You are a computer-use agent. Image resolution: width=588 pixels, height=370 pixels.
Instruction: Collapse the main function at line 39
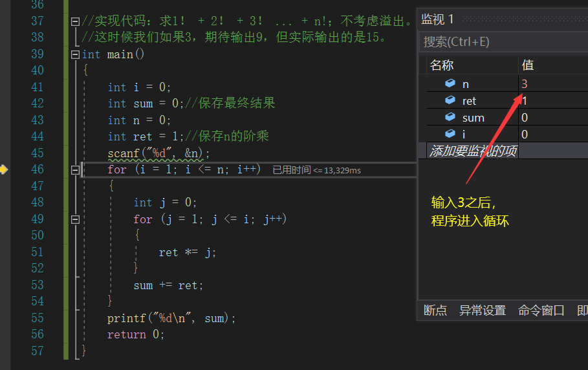pyautogui.click(x=75, y=55)
